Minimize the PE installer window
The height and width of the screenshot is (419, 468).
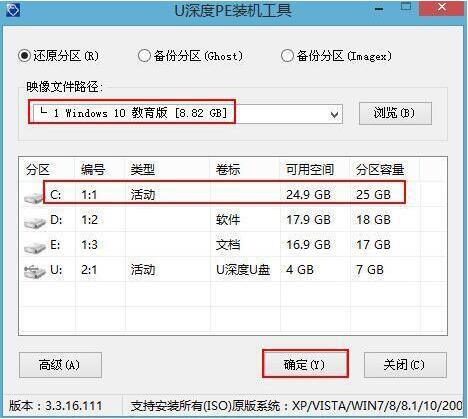coord(379,9)
